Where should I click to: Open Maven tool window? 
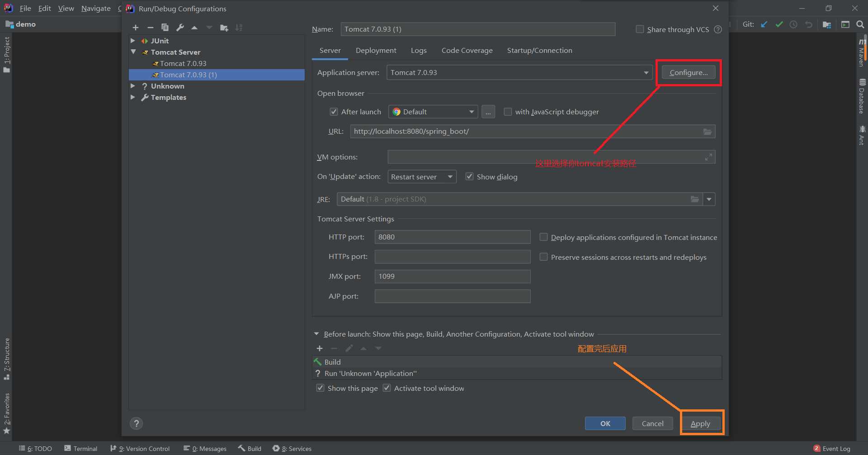click(x=862, y=52)
